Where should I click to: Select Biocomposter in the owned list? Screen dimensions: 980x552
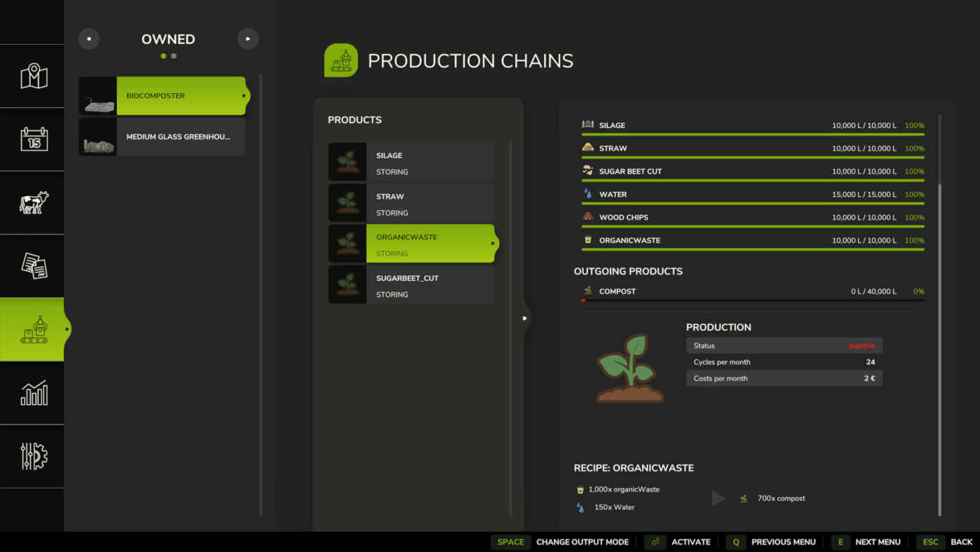180,96
